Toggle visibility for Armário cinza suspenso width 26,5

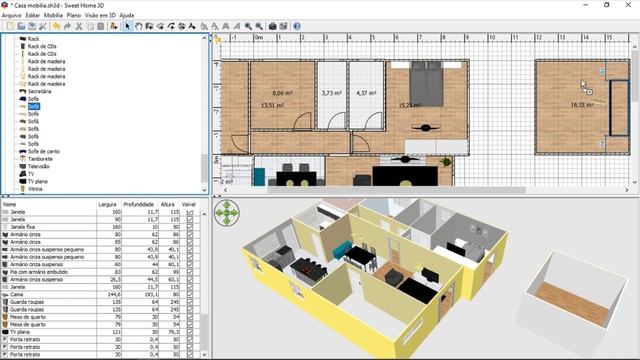coord(190,280)
